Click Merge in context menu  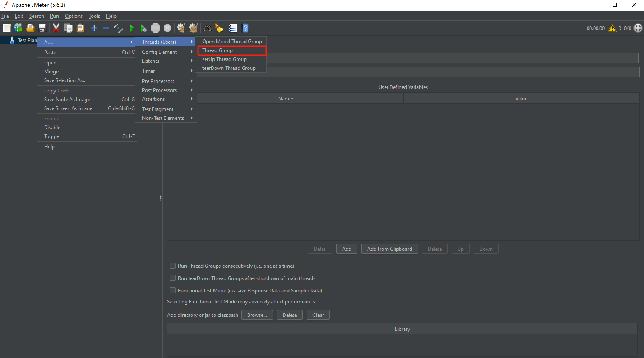click(x=87, y=71)
